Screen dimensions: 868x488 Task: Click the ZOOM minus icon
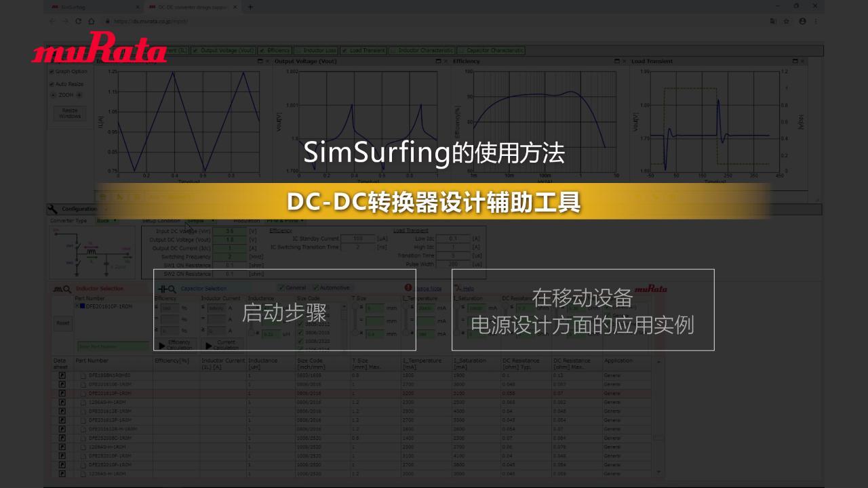pos(54,95)
